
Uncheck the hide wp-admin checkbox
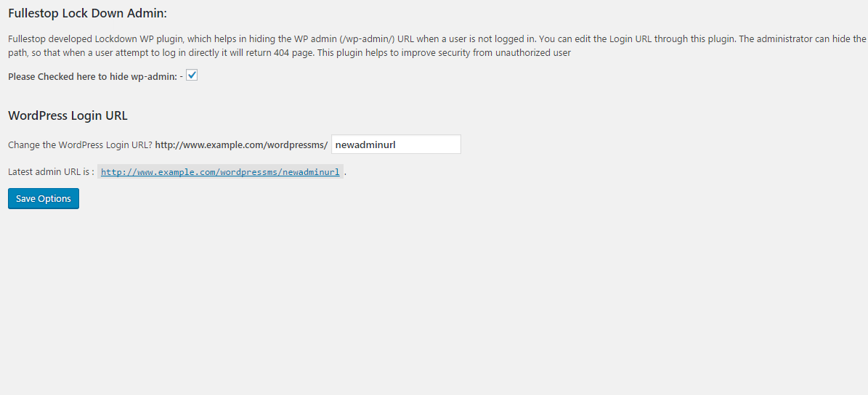click(192, 76)
